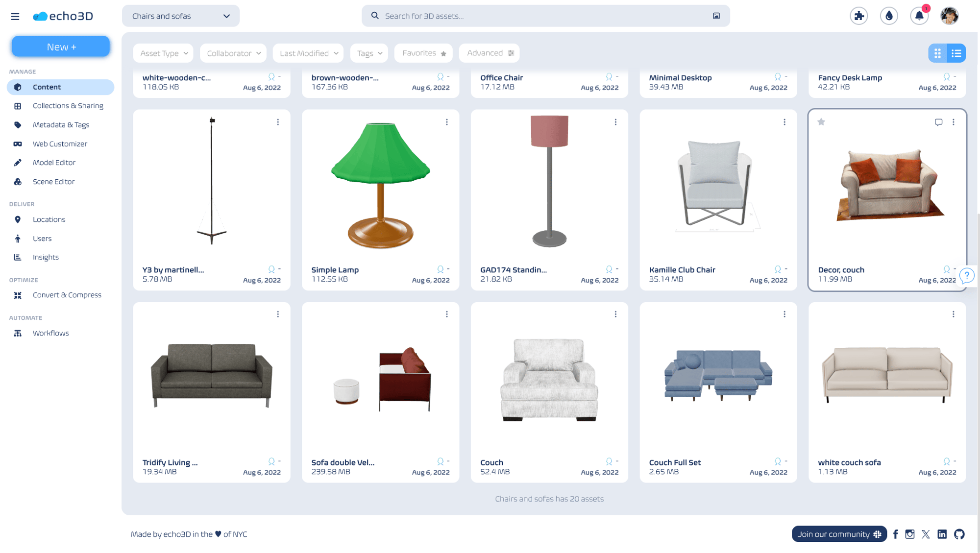
Task: Favorite the Decor, couch asset star
Action: click(x=821, y=122)
